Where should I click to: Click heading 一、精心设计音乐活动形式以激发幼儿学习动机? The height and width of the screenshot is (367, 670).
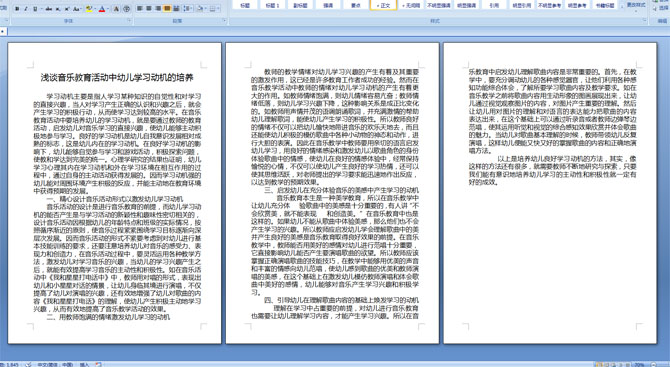(115, 199)
